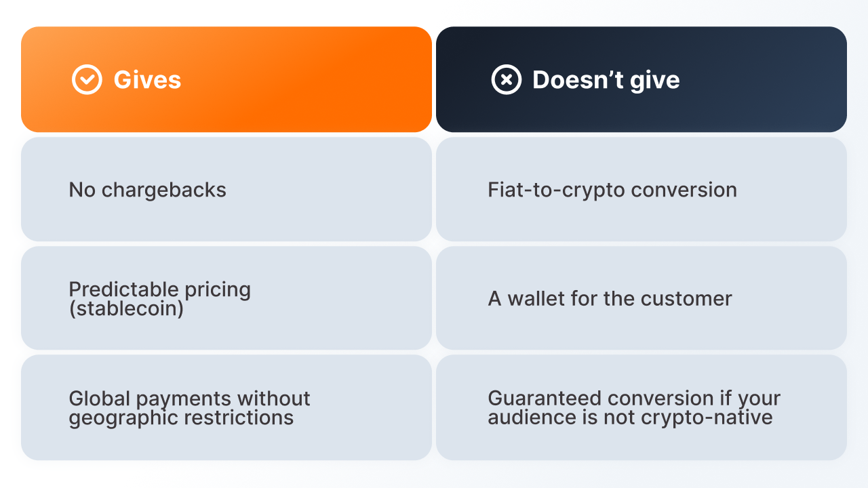Screen dimensions: 868x488
Task: Click the "No chargebacks" cell text
Action: 147,190
